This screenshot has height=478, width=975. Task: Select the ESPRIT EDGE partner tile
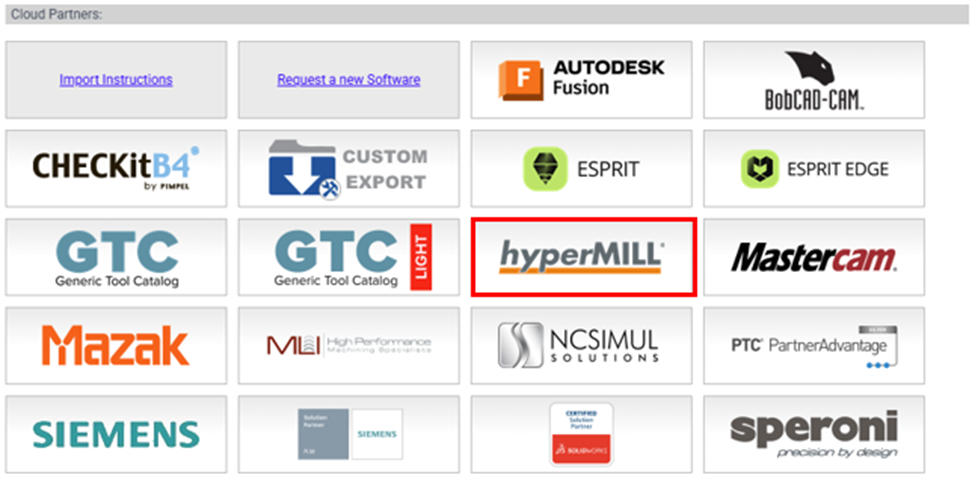(x=814, y=168)
